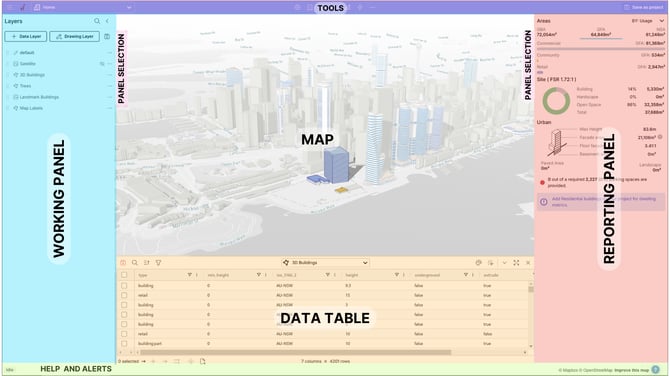Open the By Usage dropdown in Areas
The width and height of the screenshot is (670, 376).
point(648,21)
